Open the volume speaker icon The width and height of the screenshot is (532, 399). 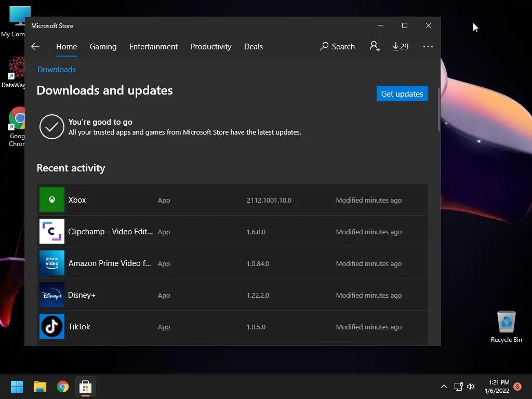pos(471,387)
